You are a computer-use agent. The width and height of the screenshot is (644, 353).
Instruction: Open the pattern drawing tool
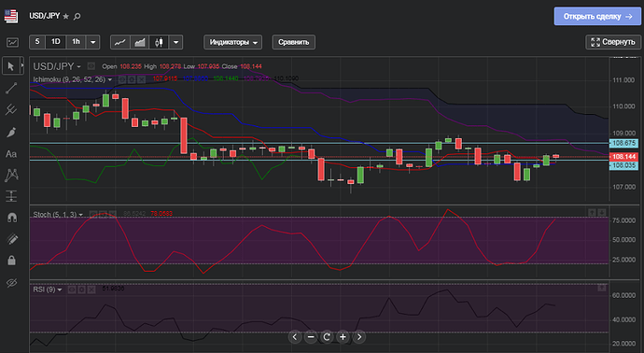point(11,175)
